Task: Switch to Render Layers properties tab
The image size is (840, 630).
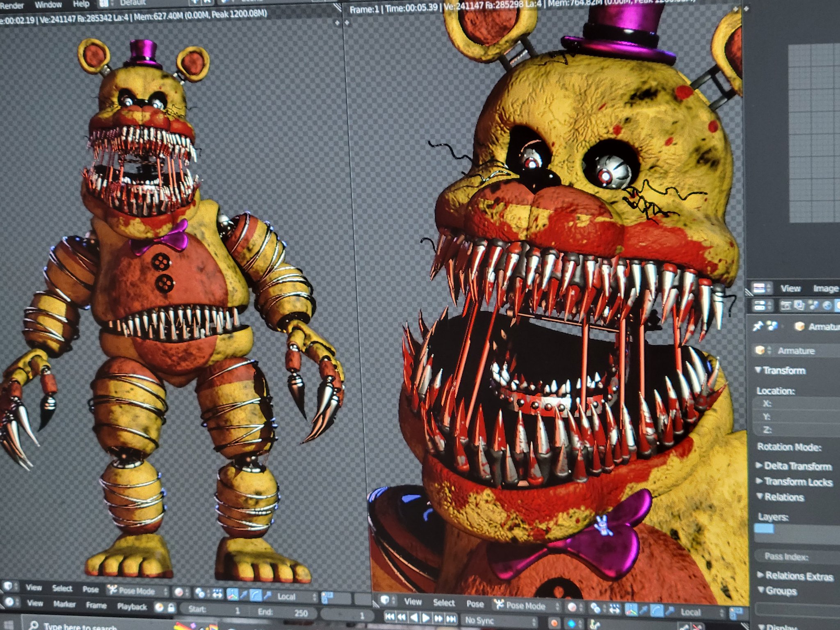Action: (799, 306)
